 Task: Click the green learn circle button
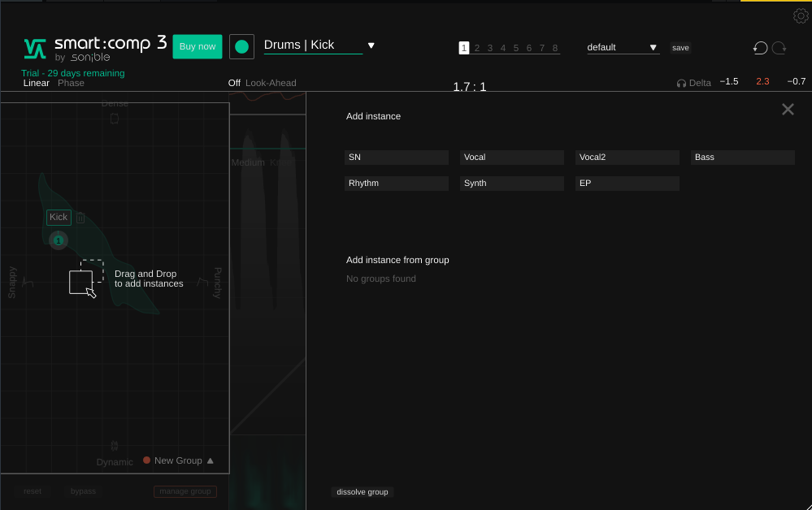click(241, 47)
